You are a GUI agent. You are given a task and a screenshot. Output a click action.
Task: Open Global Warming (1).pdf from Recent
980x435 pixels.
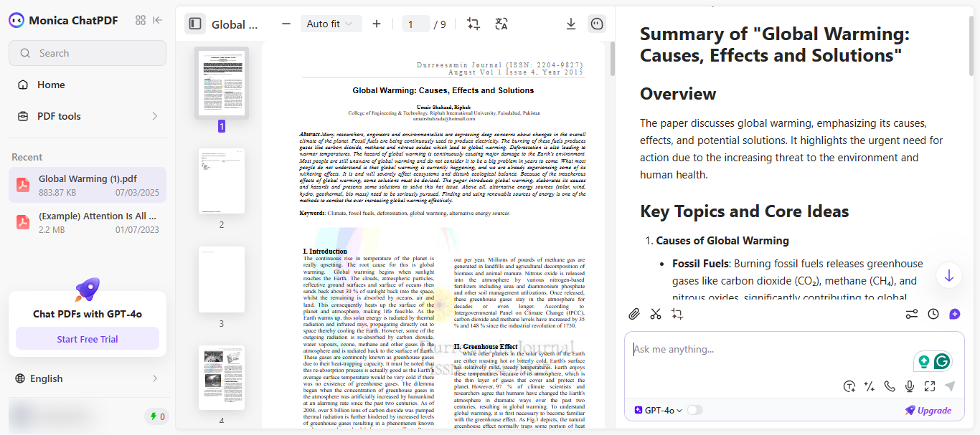88,185
